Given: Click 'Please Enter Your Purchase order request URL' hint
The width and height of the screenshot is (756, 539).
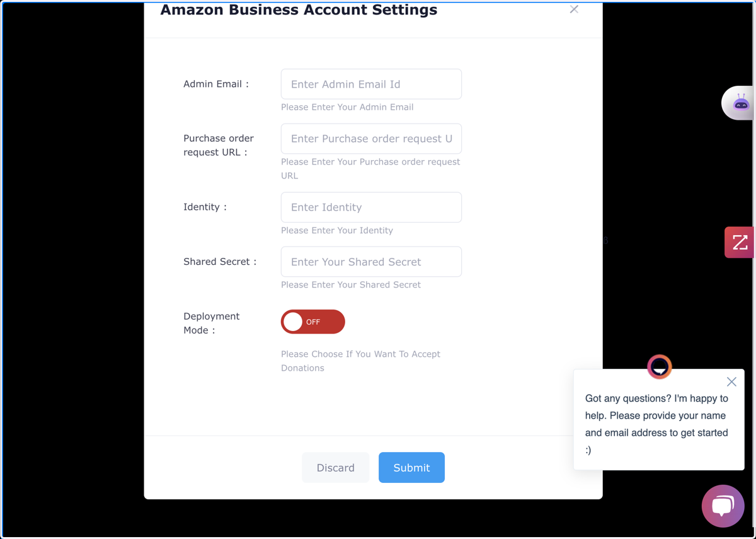Looking at the screenshot, I should [370, 169].
